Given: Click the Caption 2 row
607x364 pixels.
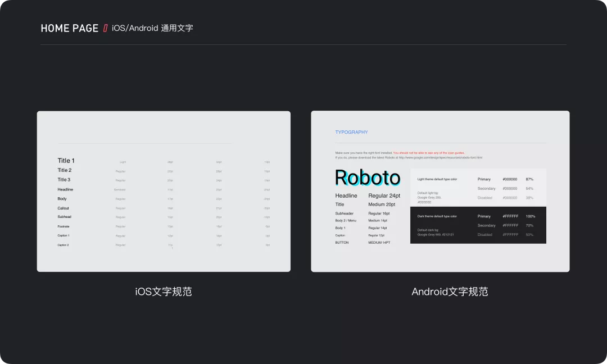Looking at the screenshot, I should (63, 245).
